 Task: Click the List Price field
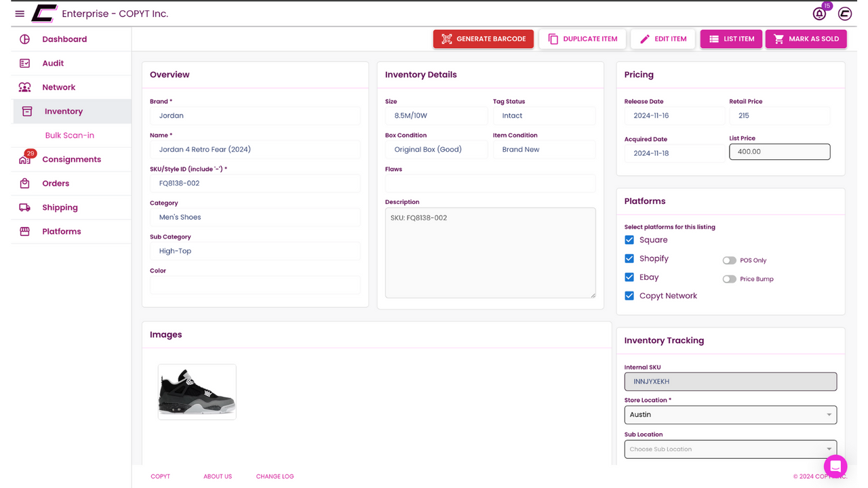pos(780,152)
